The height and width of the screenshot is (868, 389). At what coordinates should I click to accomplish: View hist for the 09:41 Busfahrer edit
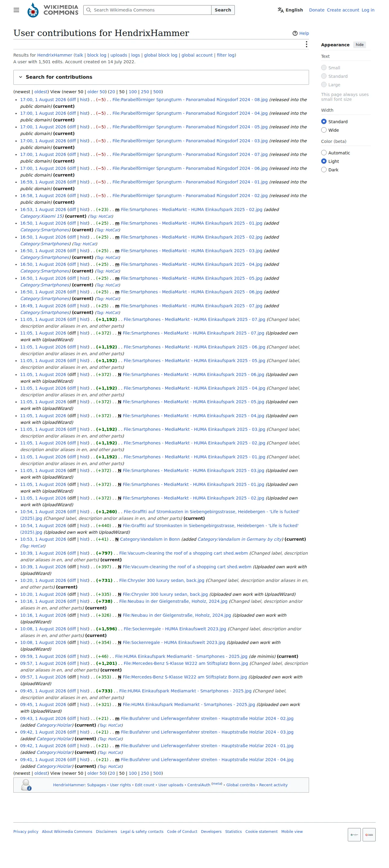click(84, 760)
